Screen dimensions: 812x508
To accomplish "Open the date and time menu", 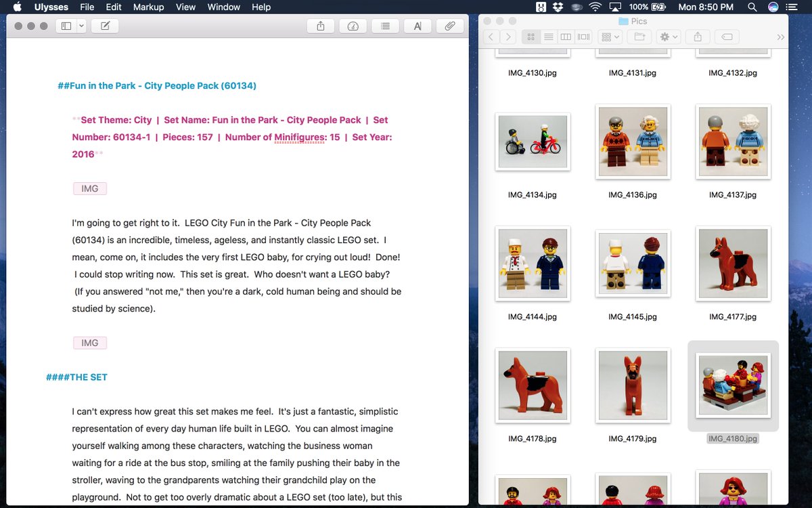I will coord(706,7).
